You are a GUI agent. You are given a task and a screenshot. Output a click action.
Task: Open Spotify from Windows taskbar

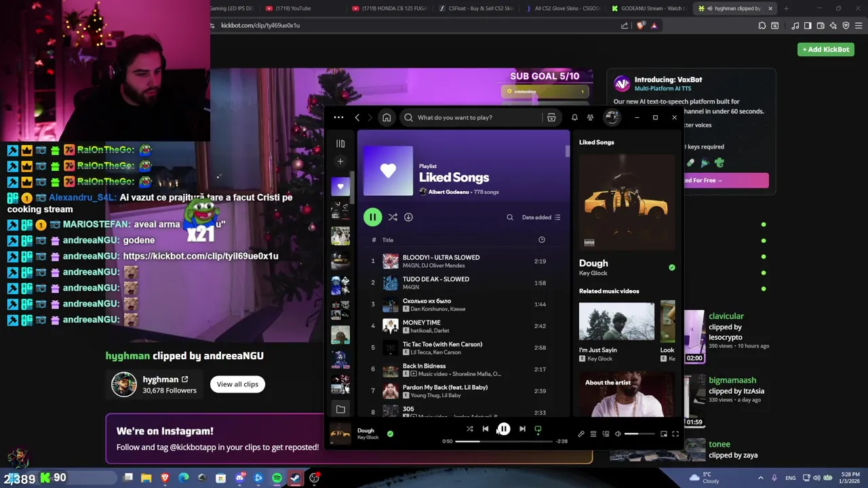click(277, 478)
